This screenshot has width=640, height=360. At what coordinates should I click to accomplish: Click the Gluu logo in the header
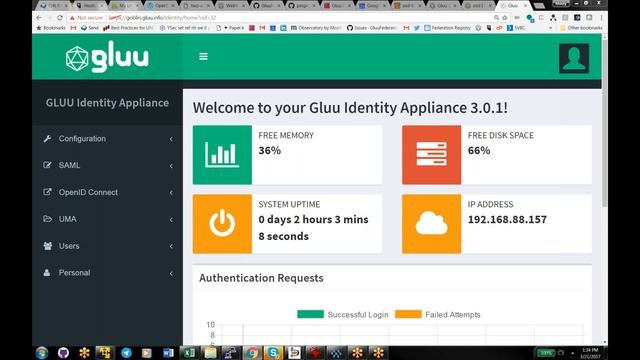pyautogui.click(x=107, y=57)
